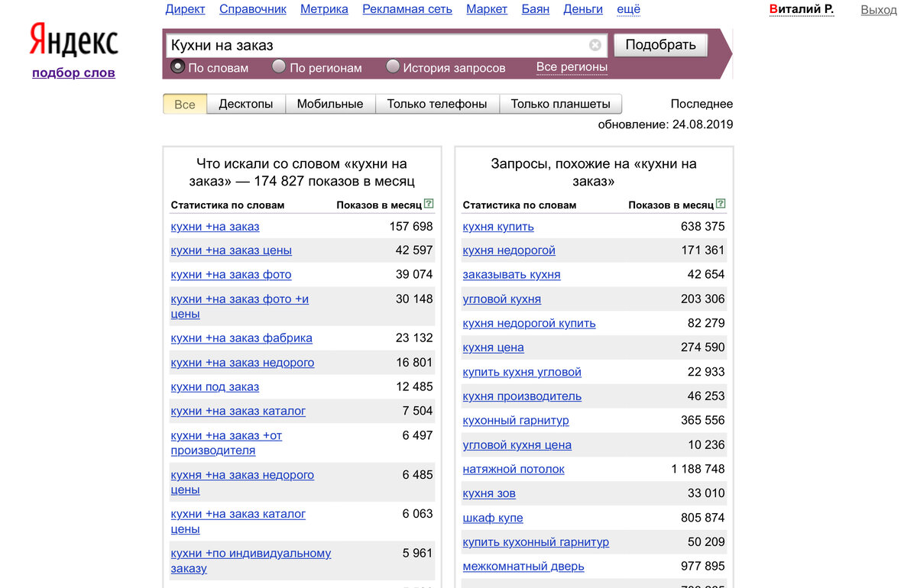Select the 'По регионам' radio option
917x588 pixels.
coord(279,66)
